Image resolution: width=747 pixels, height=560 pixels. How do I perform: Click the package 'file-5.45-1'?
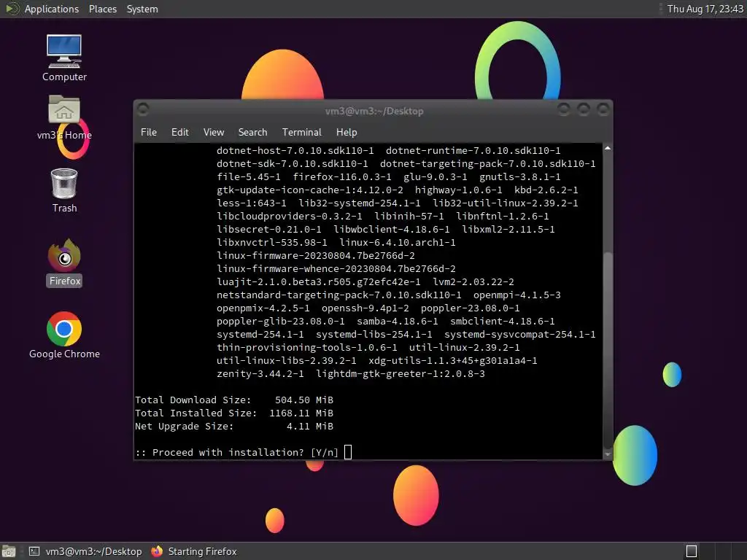click(249, 176)
